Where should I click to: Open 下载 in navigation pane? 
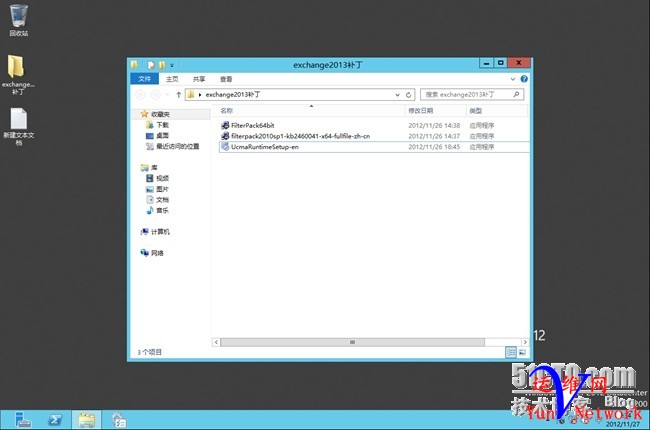coord(158,125)
